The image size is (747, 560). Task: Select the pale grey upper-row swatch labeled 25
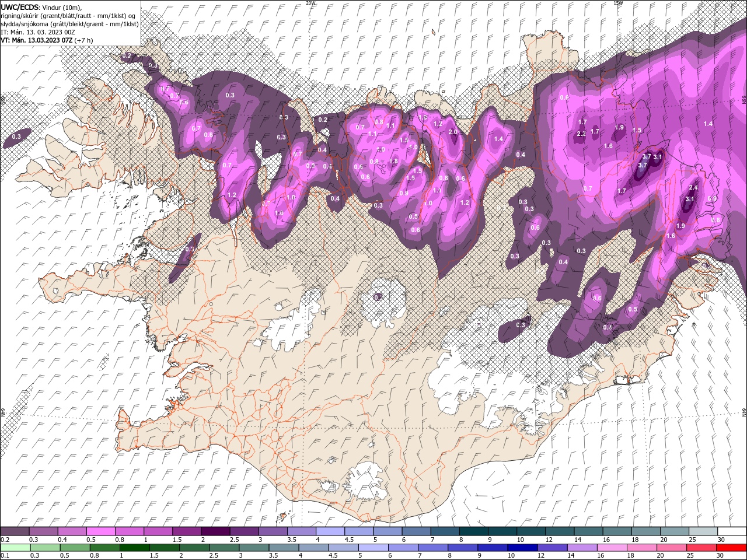point(703,531)
